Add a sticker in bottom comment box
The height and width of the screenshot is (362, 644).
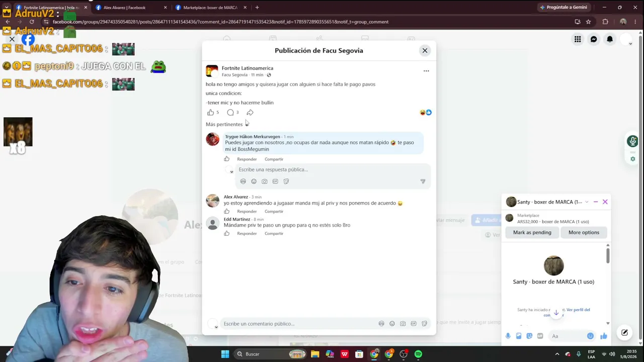(424, 324)
